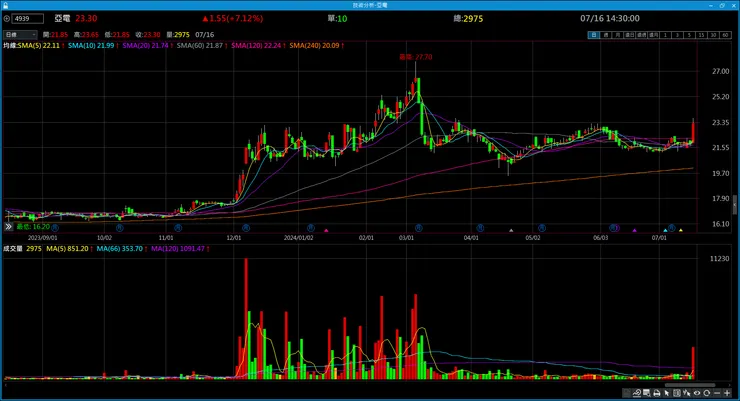Click the horizontal scrollbar thumb below volume chart
Viewport: 740px width, 401px height.
[690, 385]
